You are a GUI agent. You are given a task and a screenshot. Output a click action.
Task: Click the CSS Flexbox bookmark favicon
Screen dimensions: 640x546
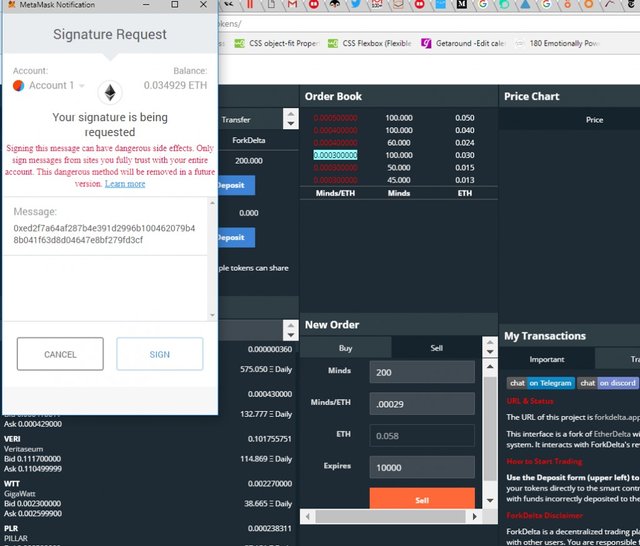point(333,43)
